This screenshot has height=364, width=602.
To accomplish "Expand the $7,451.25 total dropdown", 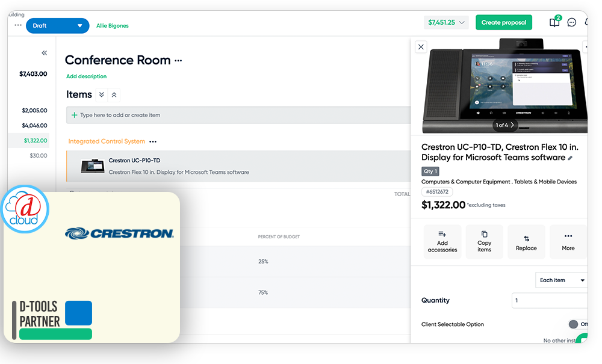I will [447, 23].
